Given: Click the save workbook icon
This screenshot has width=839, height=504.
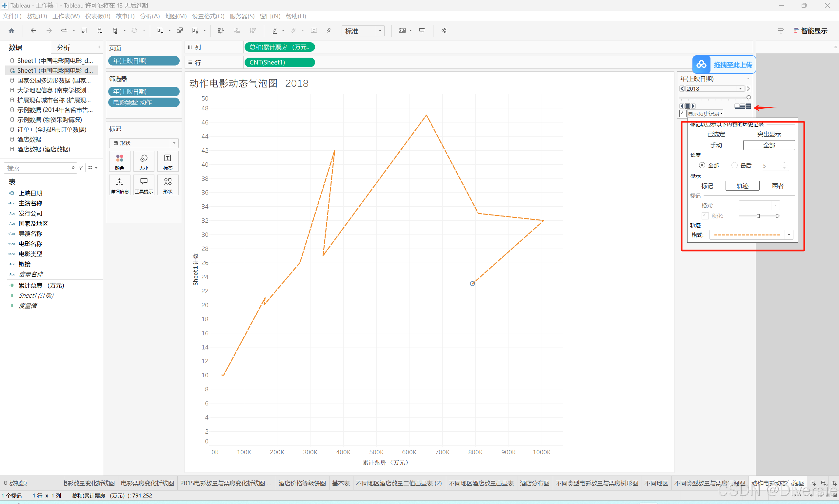Looking at the screenshot, I should (84, 30).
